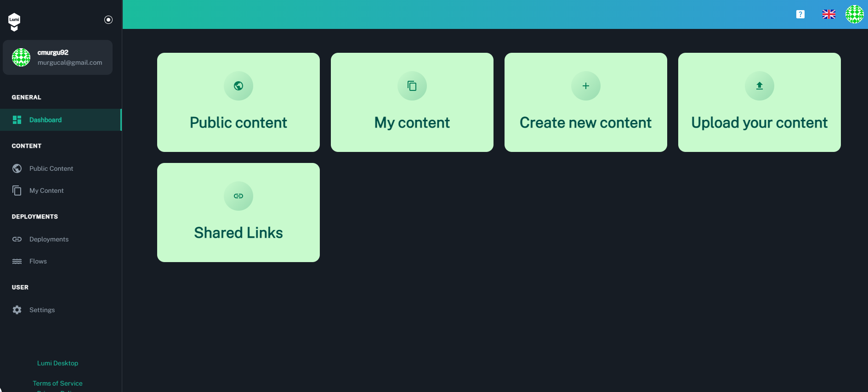This screenshot has width=868, height=392.
Task: Open the Terms of Service page
Action: pyautogui.click(x=57, y=383)
